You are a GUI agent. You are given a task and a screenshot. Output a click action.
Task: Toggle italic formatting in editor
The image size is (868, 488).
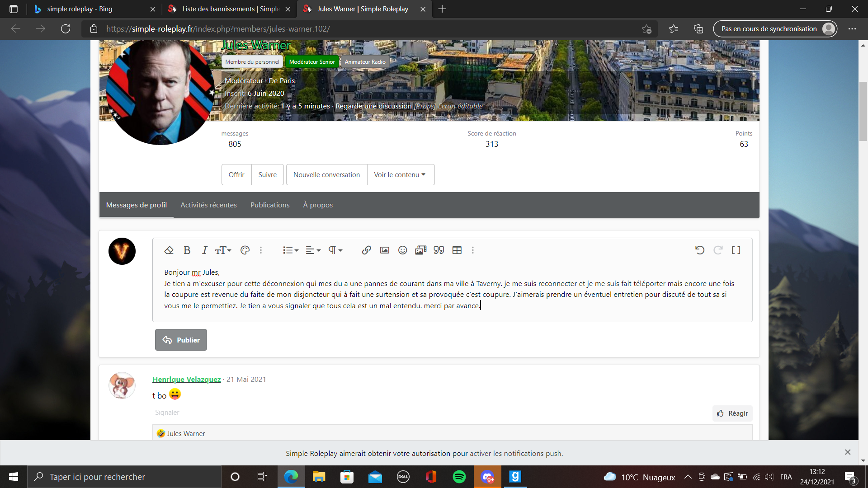[204, 250]
